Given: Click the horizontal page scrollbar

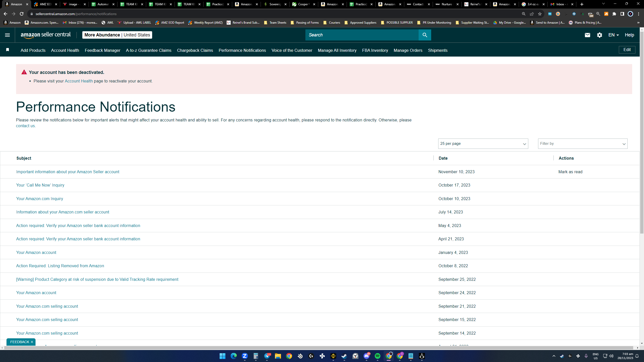Looking at the screenshot, I should pyautogui.click(x=318, y=348).
